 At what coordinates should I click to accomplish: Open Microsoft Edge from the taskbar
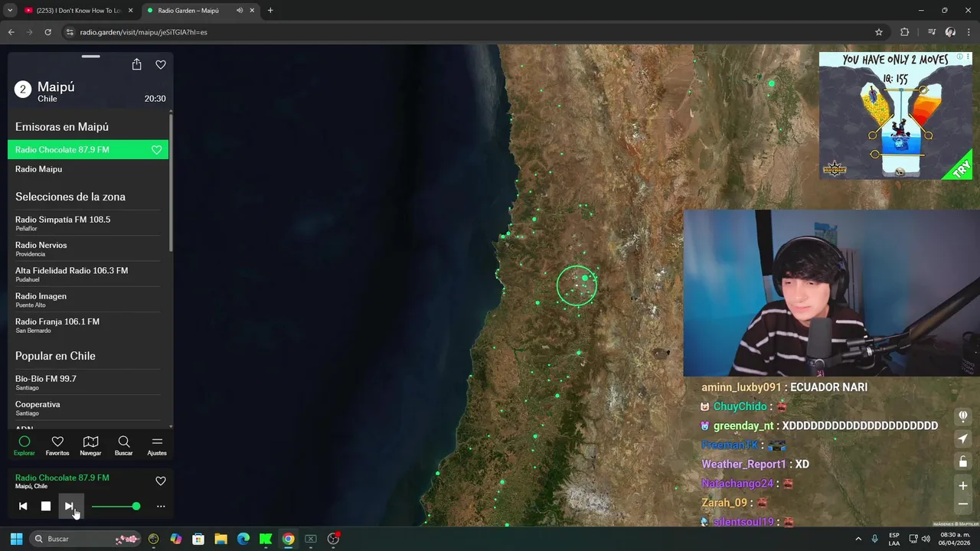pyautogui.click(x=243, y=539)
